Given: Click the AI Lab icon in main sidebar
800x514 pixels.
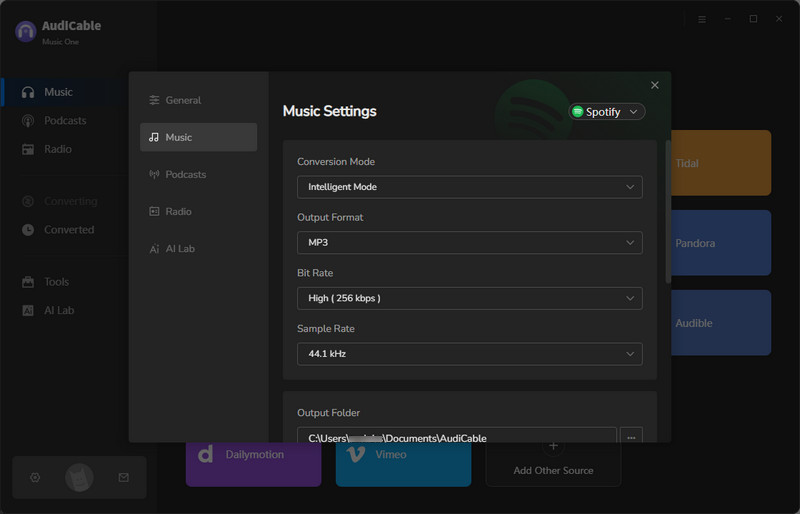Looking at the screenshot, I should tap(28, 310).
